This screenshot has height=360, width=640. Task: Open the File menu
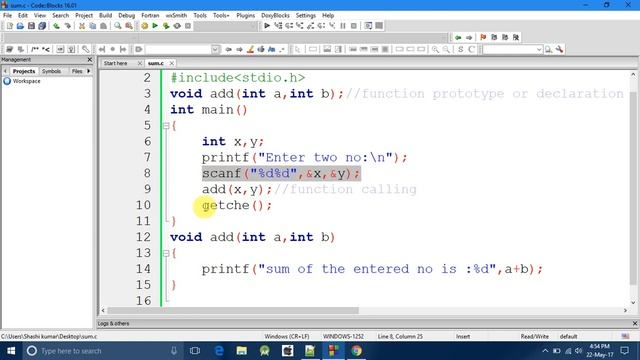[x=7, y=15]
